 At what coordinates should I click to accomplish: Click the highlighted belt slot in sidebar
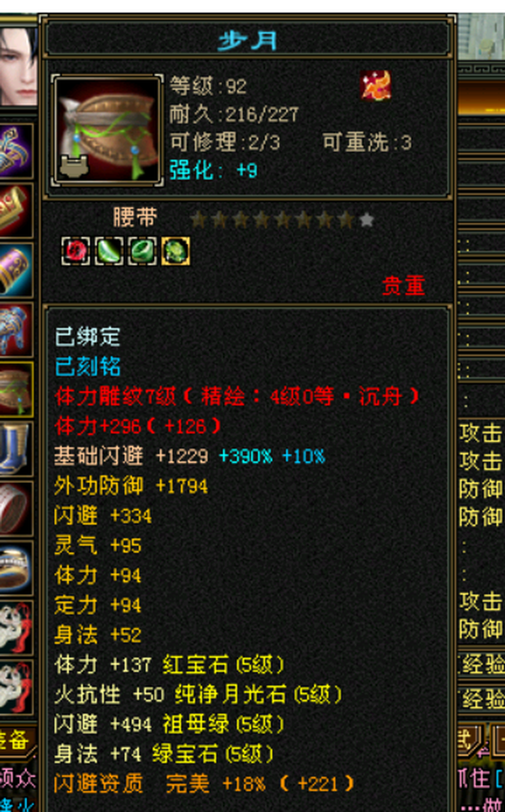(x=15, y=389)
